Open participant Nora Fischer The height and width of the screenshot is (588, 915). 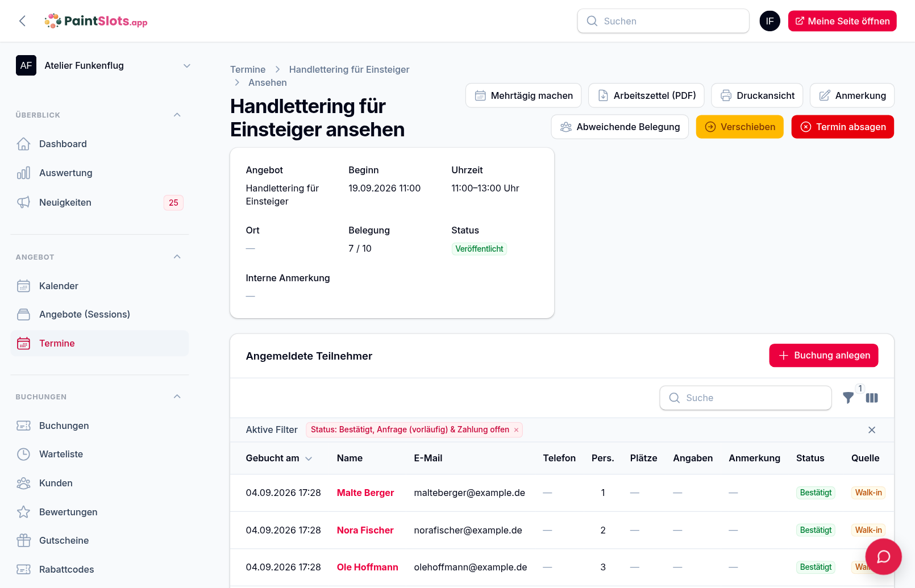[365, 530]
